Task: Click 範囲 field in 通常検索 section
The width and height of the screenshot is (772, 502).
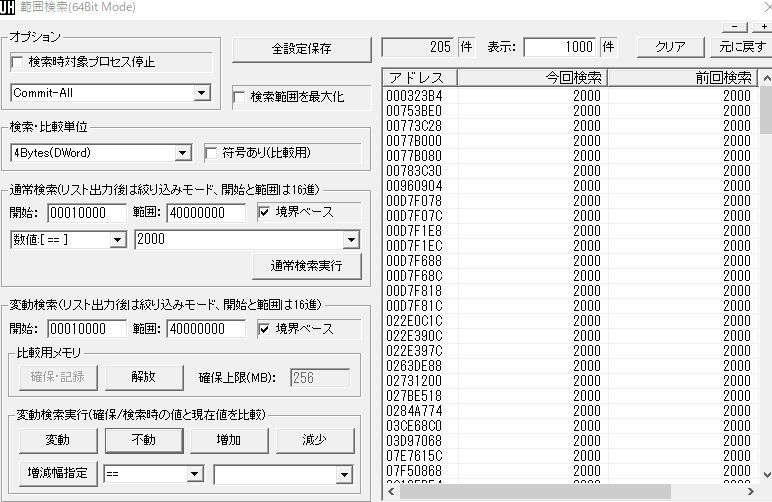Action: point(206,213)
